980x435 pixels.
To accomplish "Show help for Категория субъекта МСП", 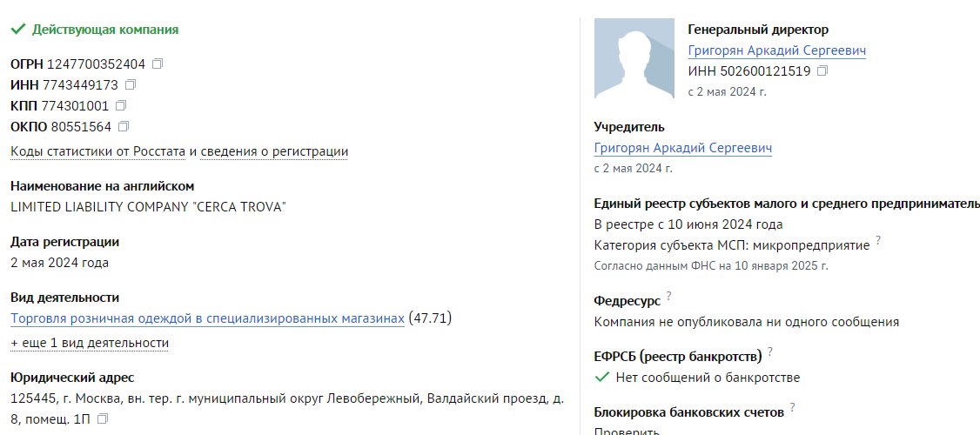I will pyautogui.click(x=878, y=240).
